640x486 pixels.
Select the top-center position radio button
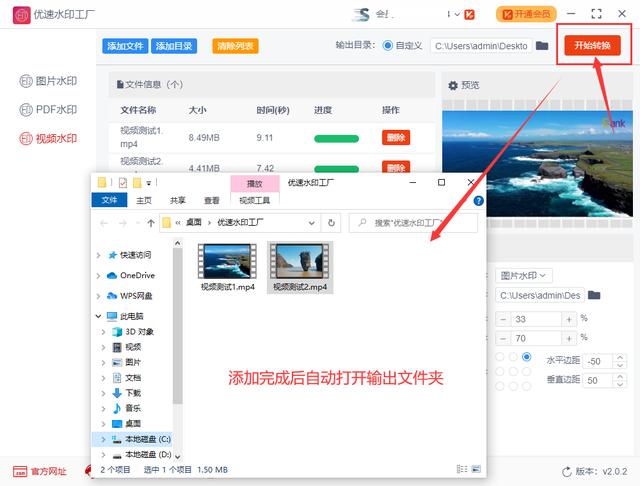513,357
